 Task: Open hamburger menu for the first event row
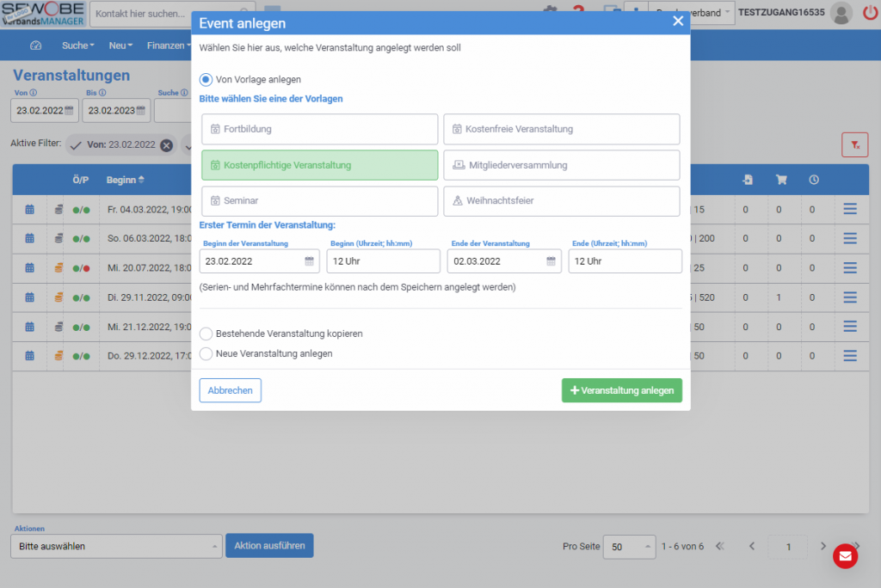click(850, 209)
